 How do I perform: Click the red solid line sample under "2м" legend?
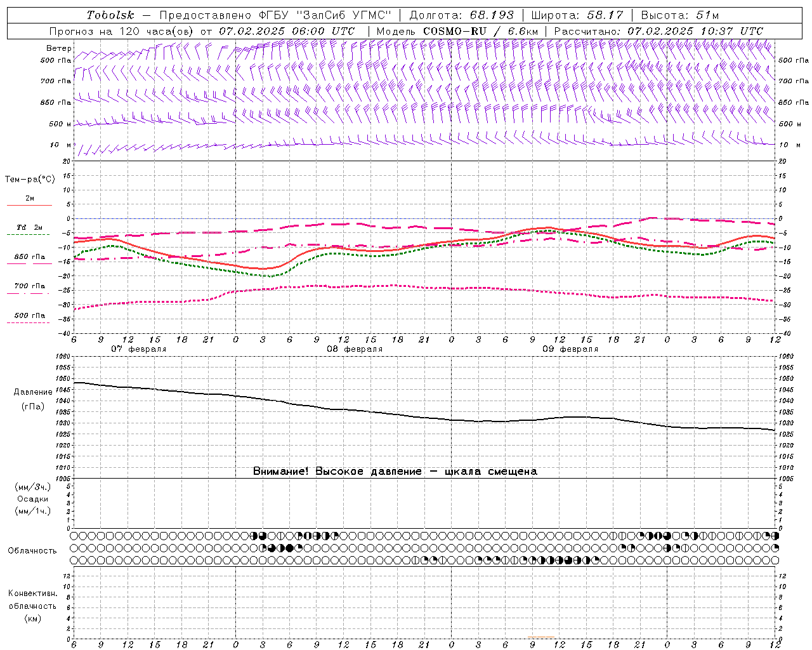click(29, 206)
